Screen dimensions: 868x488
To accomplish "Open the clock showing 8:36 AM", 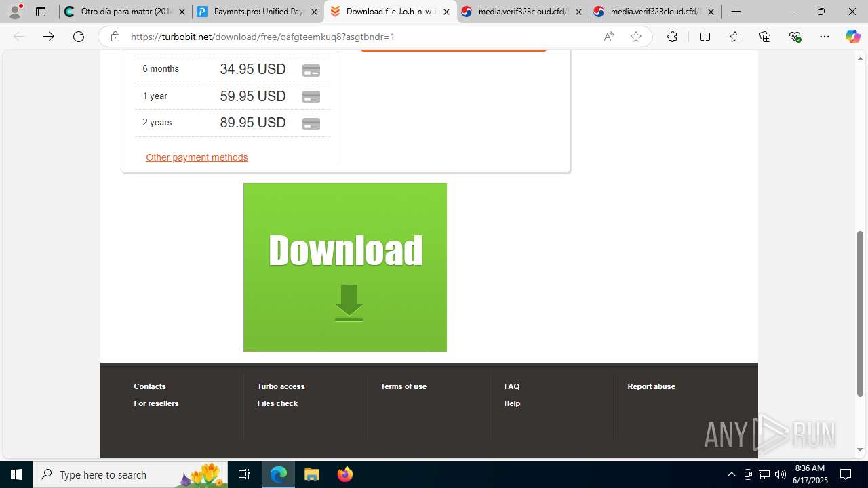I will [x=810, y=474].
